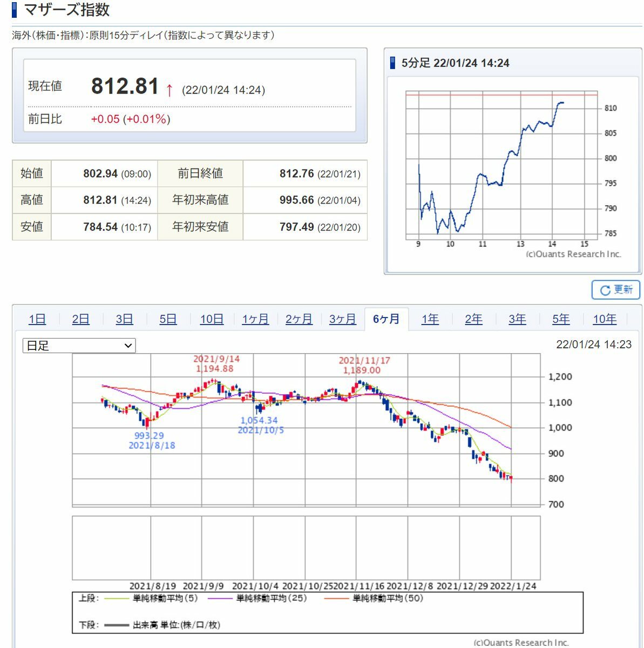Show the 3ヶ月 chart range
This screenshot has height=648, width=644.
pyautogui.click(x=343, y=319)
